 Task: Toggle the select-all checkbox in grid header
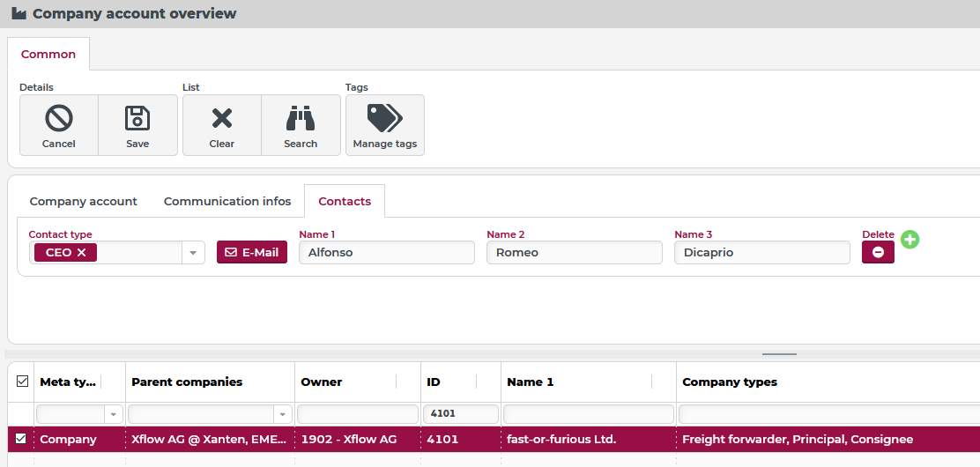pyautogui.click(x=22, y=381)
